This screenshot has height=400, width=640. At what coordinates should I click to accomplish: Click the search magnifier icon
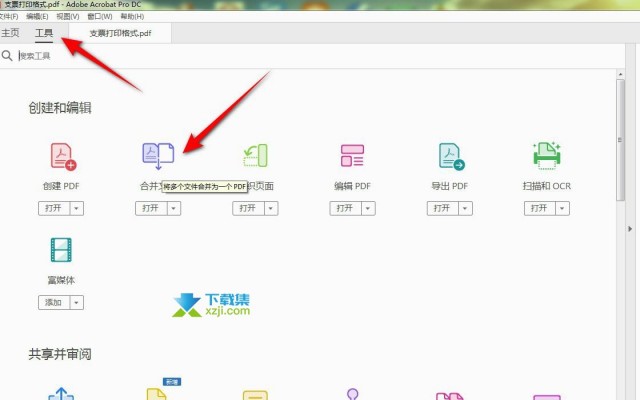click(7, 56)
